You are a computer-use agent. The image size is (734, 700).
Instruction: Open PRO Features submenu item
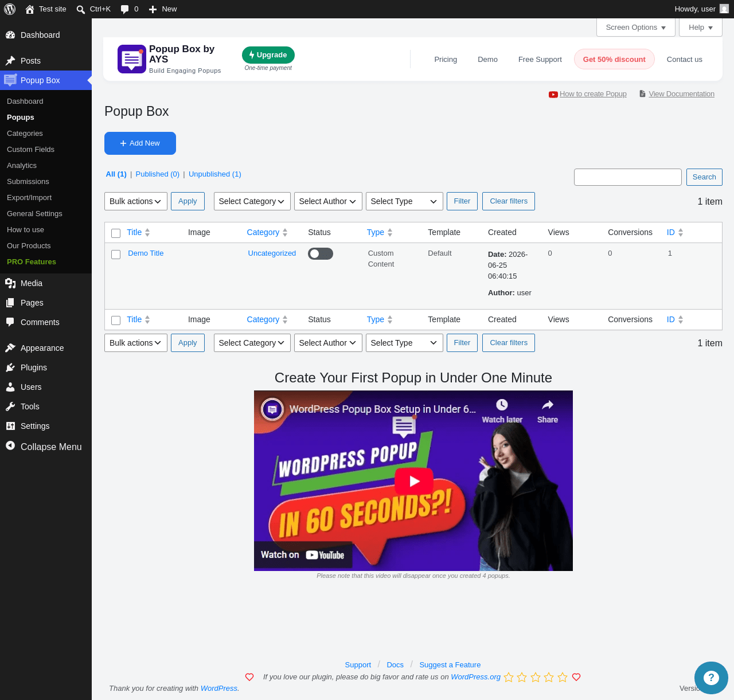click(x=32, y=262)
